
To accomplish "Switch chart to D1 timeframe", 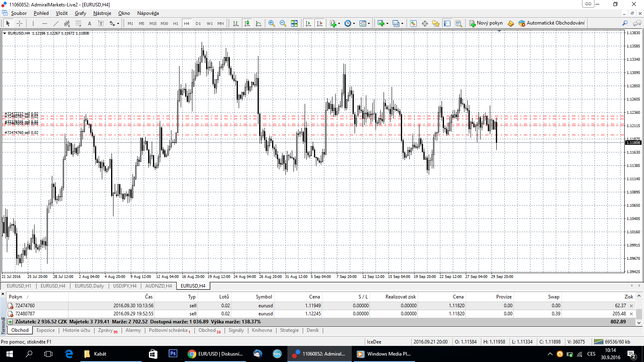I will [x=198, y=23].
